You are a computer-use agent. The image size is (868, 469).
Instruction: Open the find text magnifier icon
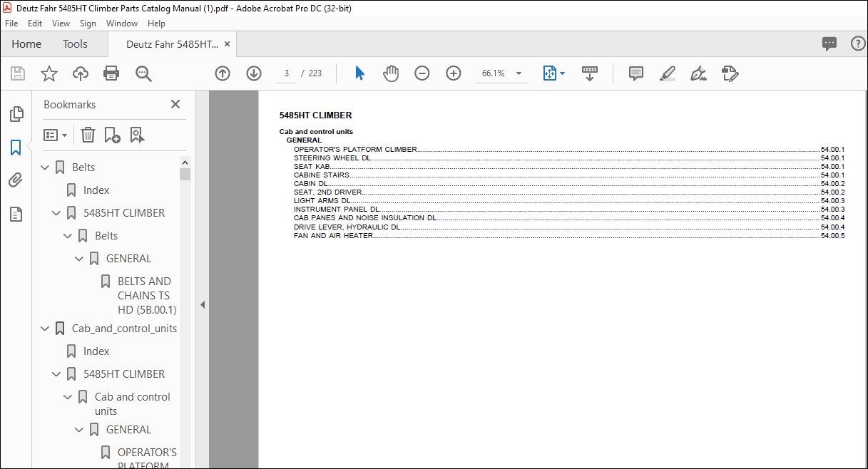pyautogui.click(x=143, y=73)
